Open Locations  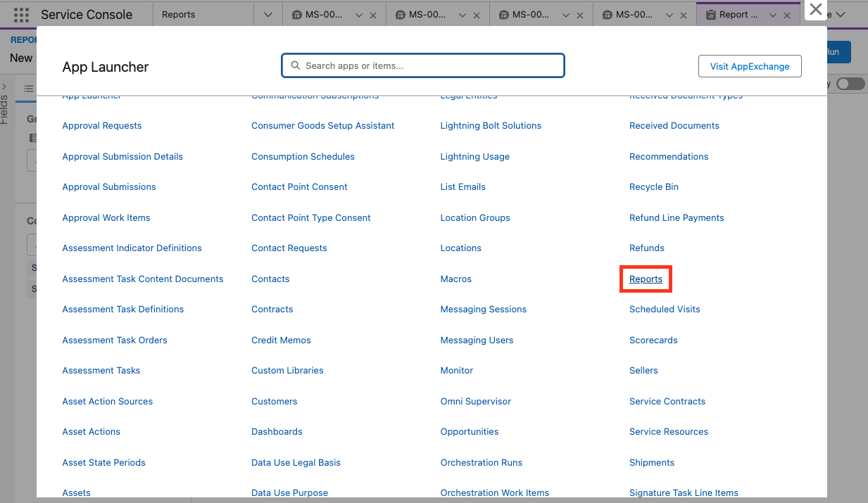(461, 248)
